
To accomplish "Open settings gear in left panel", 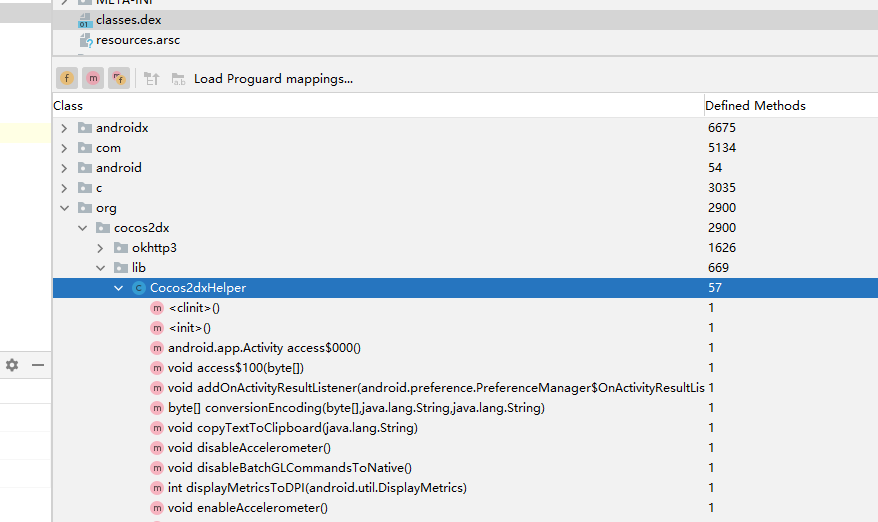I will [x=12, y=365].
